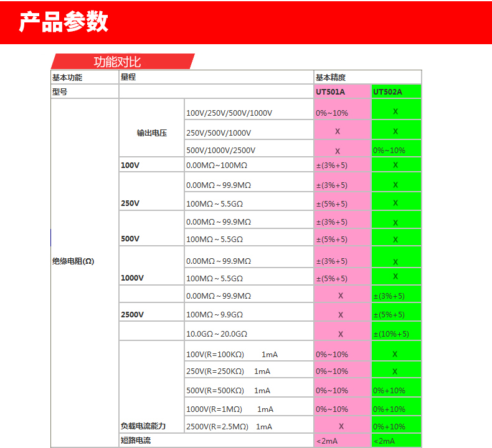Image resolution: width=492 pixels, height=448 pixels.
Task: Click the 产品参数 heading
Action: [64, 22]
